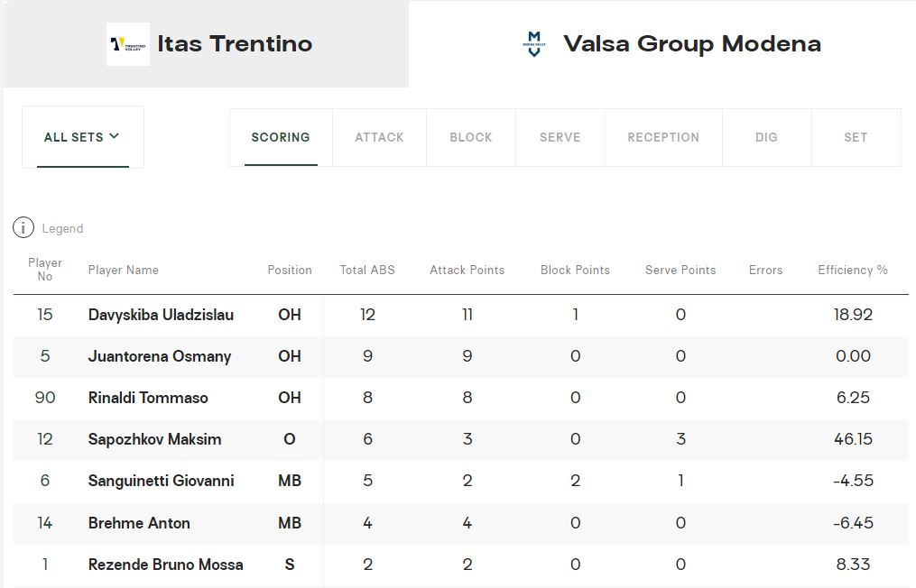Click the Legend info icon

[x=23, y=228]
